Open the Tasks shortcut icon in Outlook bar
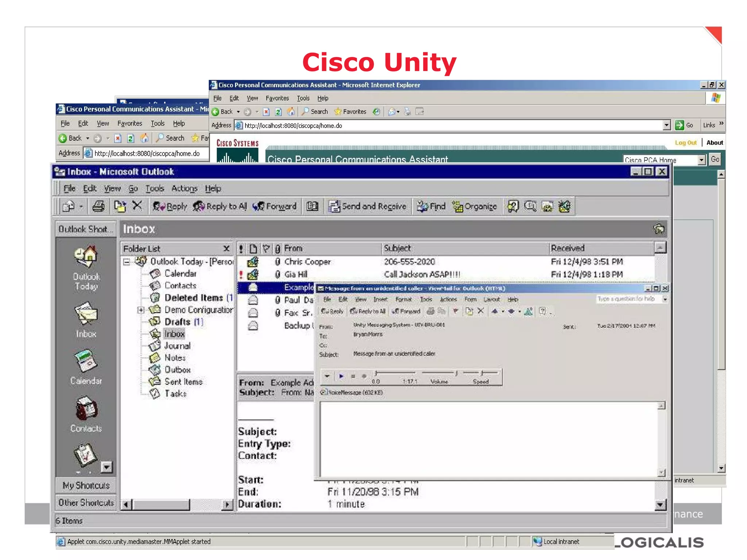Screen dimensions: 747x560 pos(85,456)
